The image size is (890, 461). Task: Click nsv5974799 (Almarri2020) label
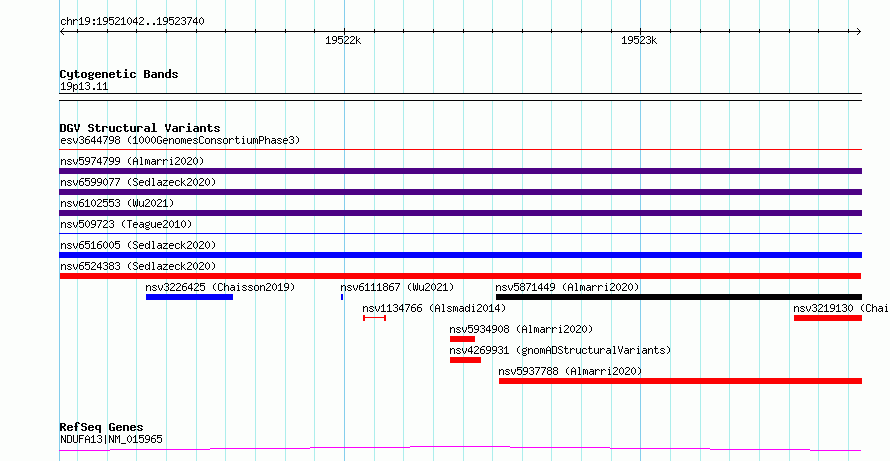[132, 161]
